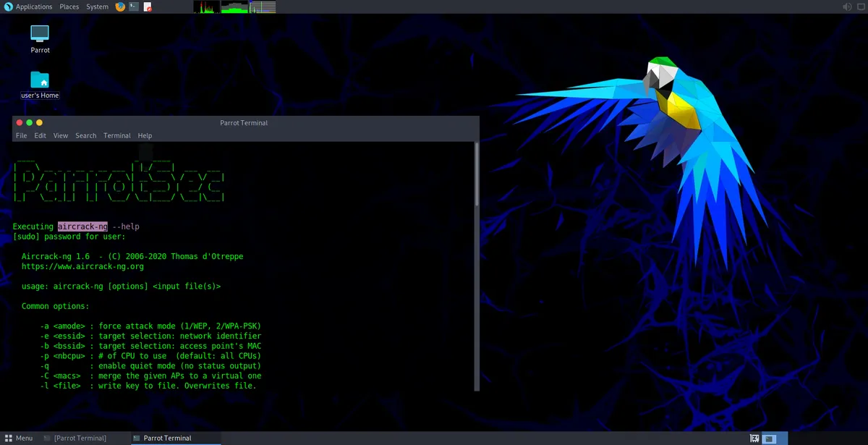The height and width of the screenshot is (445, 868).
Task: Open the Applications menu
Action: pyautogui.click(x=33, y=7)
